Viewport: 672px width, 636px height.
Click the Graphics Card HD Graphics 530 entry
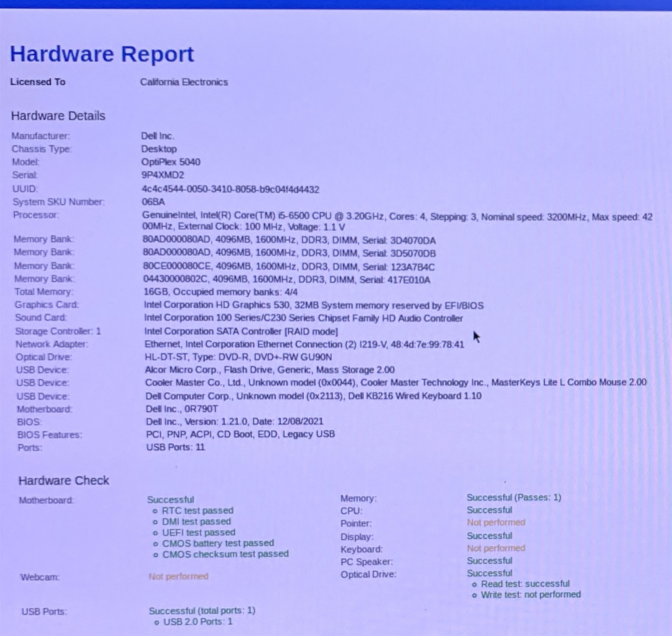point(314,305)
